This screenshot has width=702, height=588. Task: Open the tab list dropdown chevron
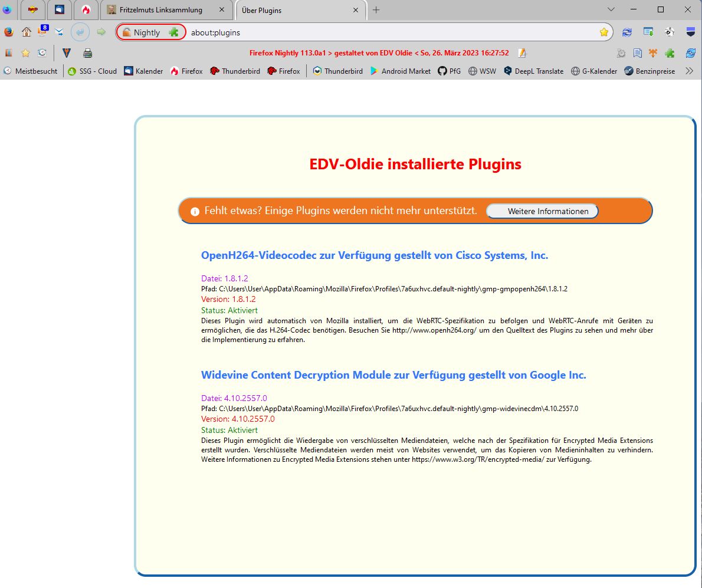coord(611,9)
